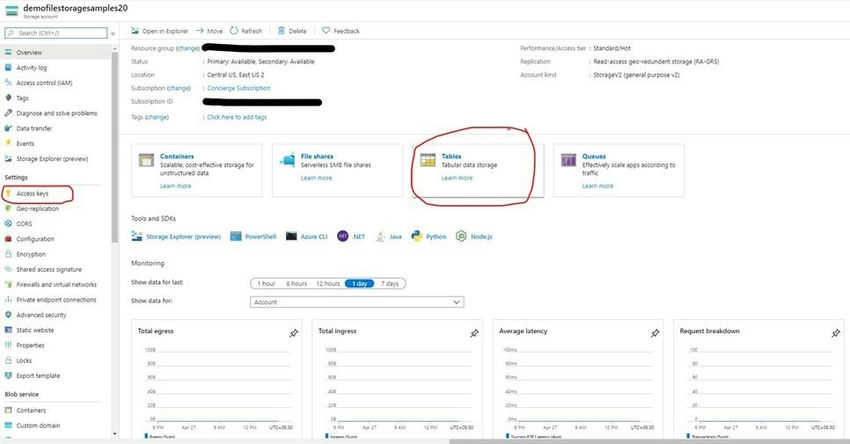Click the Events lightning icon
This screenshot has width=850, height=444.
click(x=8, y=144)
